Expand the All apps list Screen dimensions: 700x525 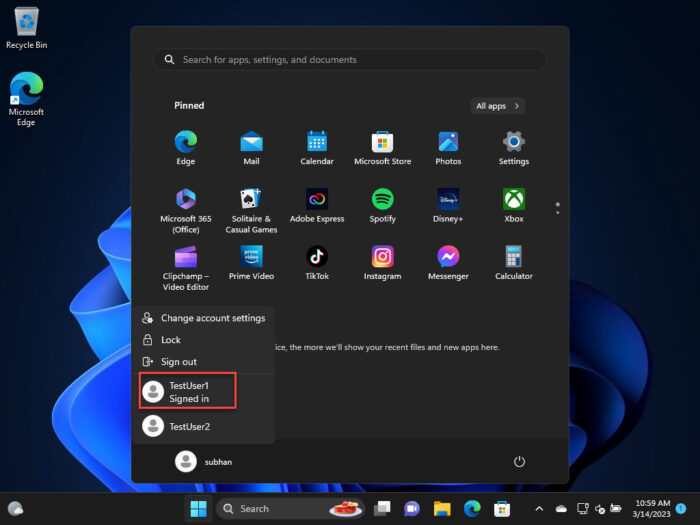tap(498, 105)
